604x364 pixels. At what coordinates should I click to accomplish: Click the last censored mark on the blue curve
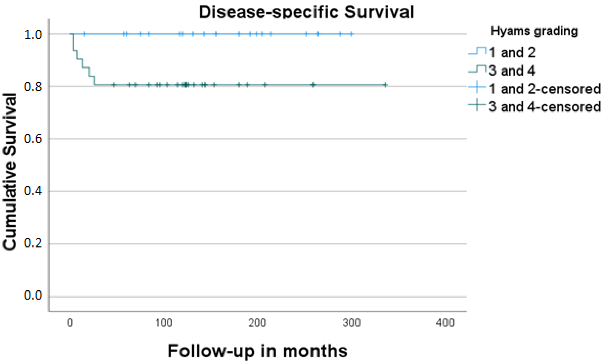click(x=352, y=34)
